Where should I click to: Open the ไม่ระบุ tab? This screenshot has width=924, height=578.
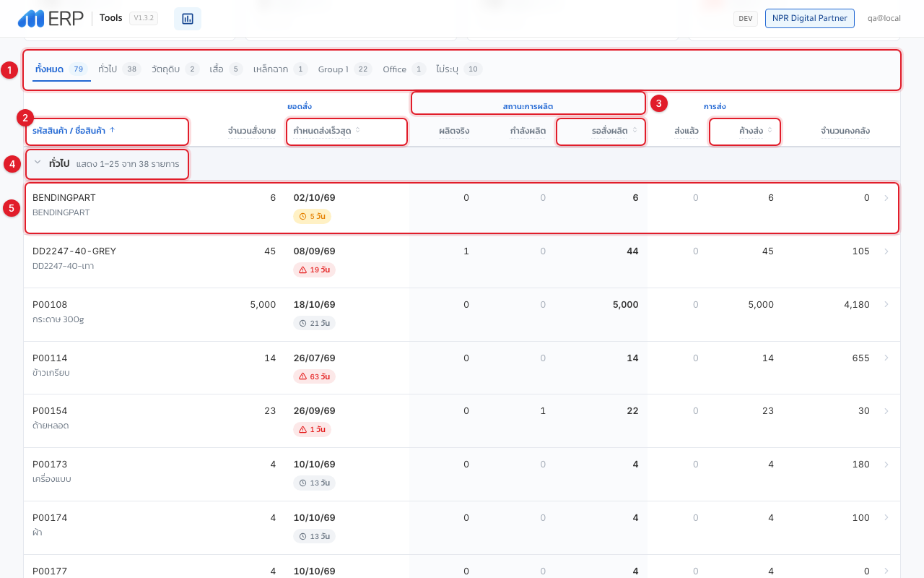point(458,69)
